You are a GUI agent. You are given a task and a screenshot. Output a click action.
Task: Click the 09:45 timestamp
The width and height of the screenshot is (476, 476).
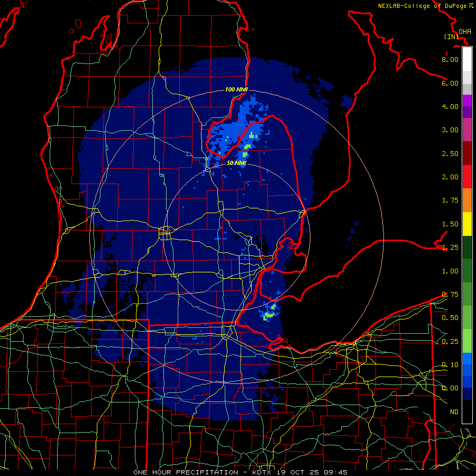(x=335, y=472)
